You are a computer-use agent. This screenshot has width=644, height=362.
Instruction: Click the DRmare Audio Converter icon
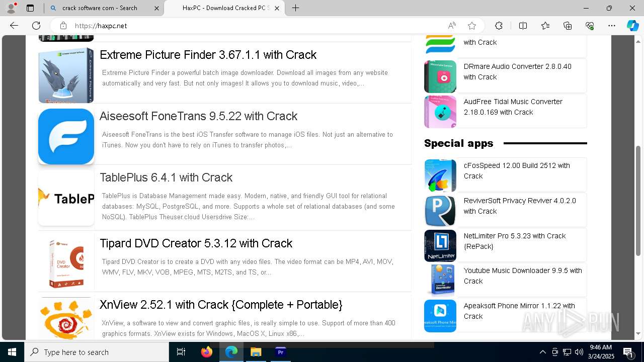pos(440,76)
